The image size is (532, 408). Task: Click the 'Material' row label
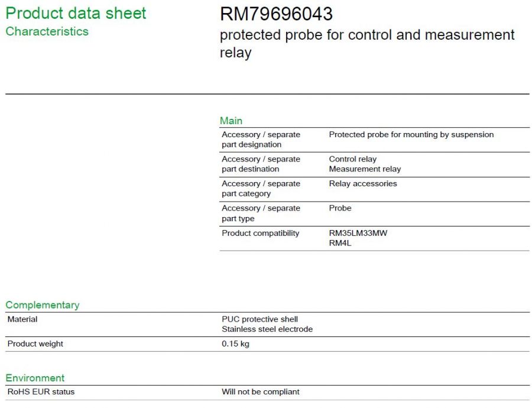[22, 319]
